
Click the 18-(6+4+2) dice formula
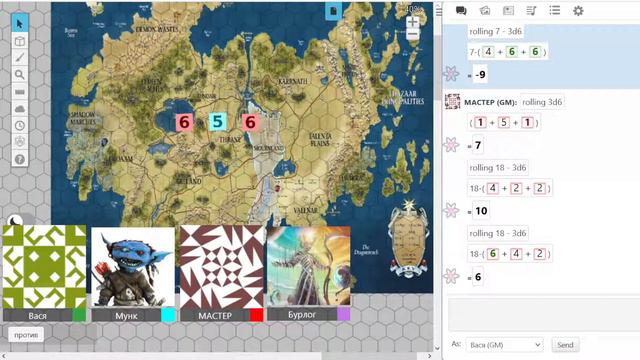click(510, 254)
